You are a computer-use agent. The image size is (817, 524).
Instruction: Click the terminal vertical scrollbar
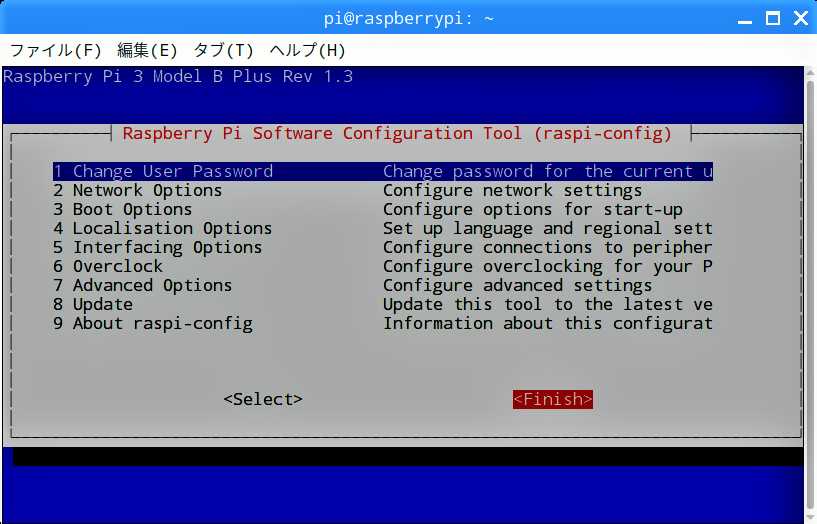pyautogui.click(x=810, y=295)
